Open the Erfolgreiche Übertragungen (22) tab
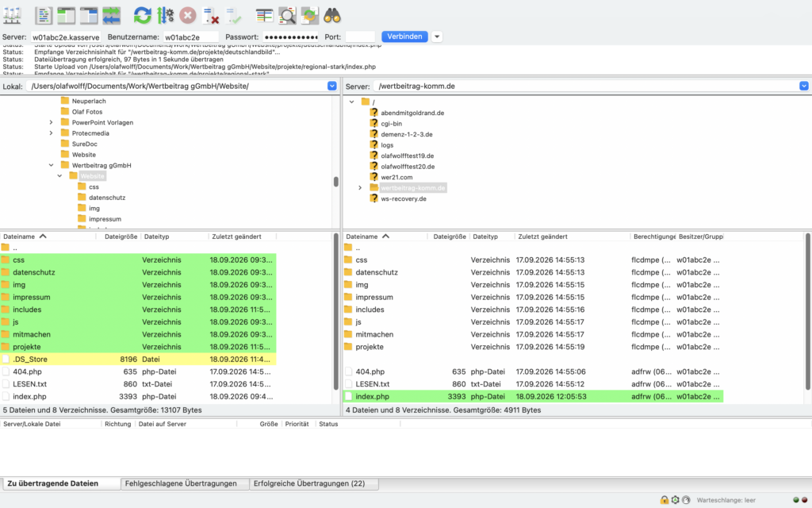 click(x=314, y=483)
